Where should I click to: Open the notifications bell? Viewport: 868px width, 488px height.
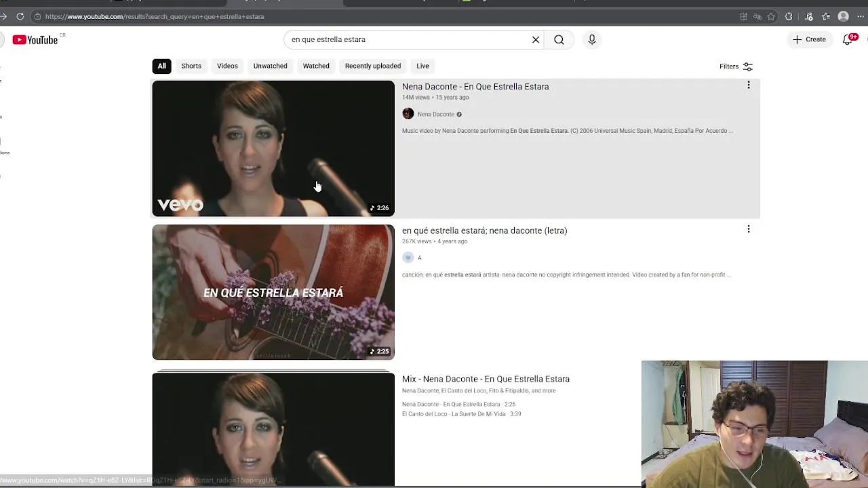(847, 39)
